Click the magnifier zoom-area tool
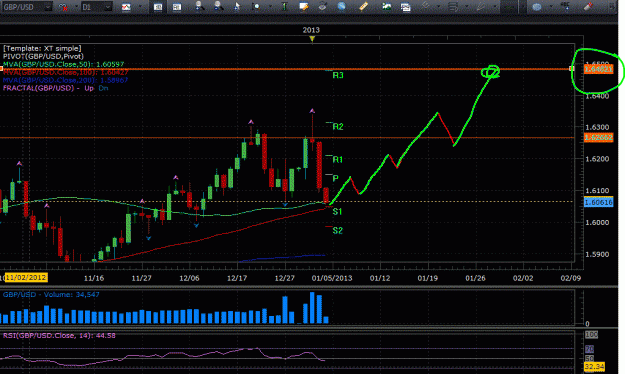 coord(257,7)
